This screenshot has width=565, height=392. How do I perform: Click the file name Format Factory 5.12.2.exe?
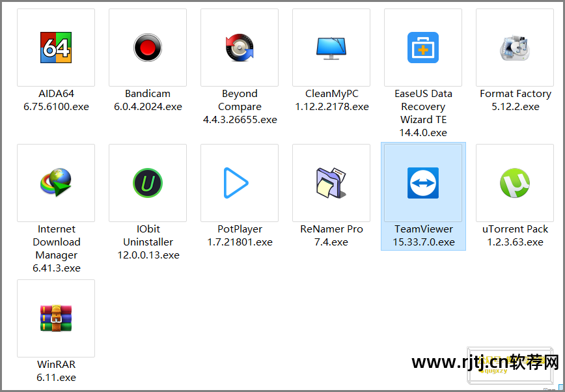(516, 100)
